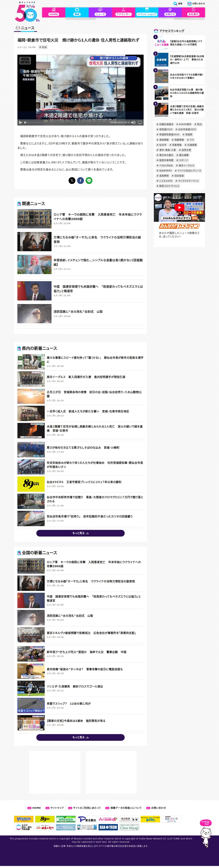This screenshot has height=868, width=219.
Task: Toggle fullscreen on the news video
Action: click(140, 122)
